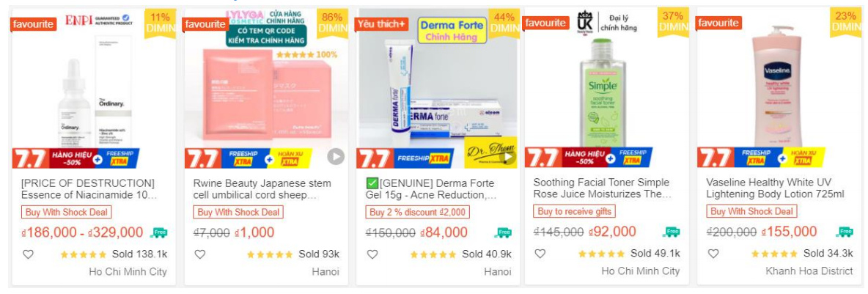Click heart icon on Simple Facial Toner
The width and height of the screenshot is (868, 294).
click(x=540, y=254)
